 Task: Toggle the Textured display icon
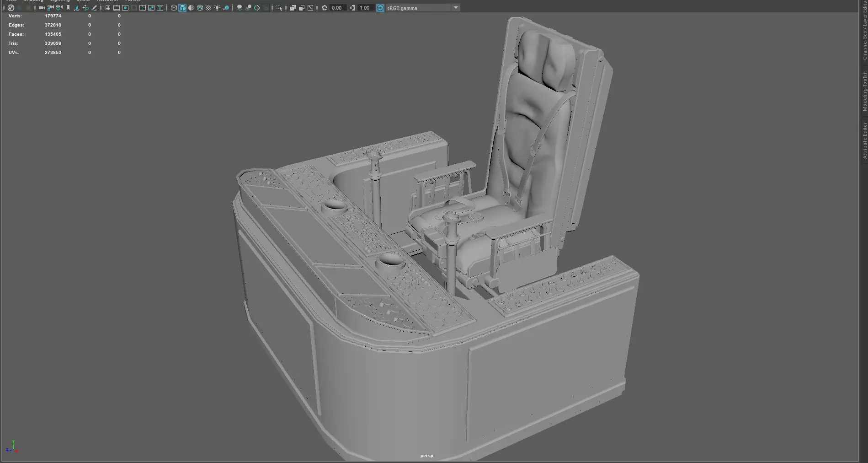coord(208,8)
